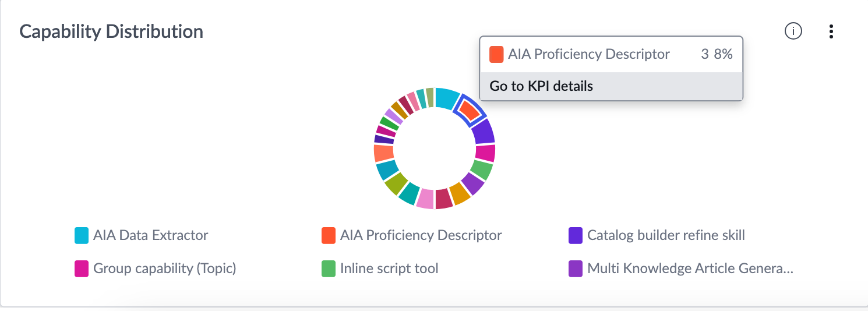The height and width of the screenshot is (311, 868).
Task: Select the highlighted orange donut segment
Action: click(x=470, y=109)
